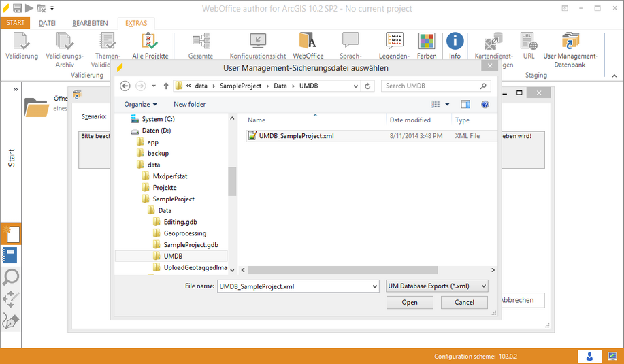The width and height of the screenshot is (624, 364).
Task: Go back in the file dialog
Action: pyautogui.click(x=125, y=86)
